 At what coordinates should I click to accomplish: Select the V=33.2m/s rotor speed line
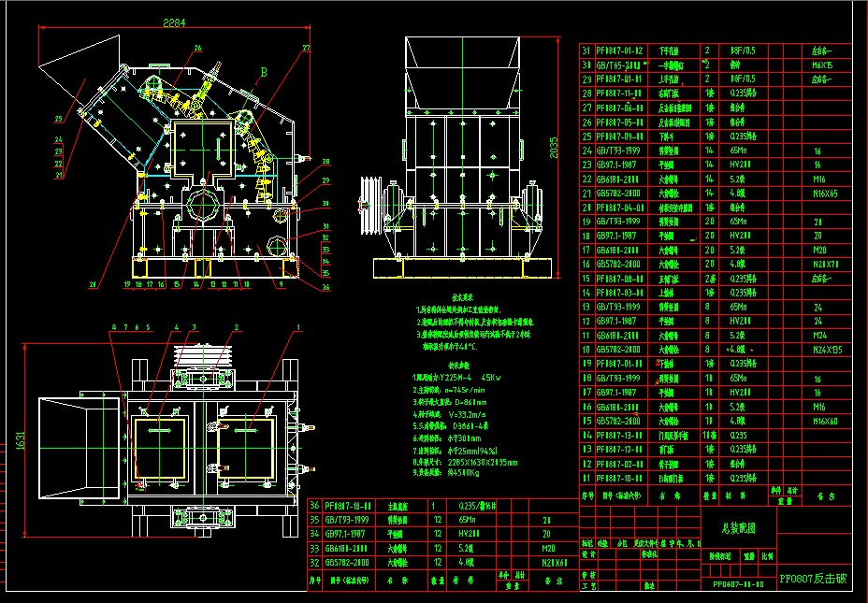(450, 414)
